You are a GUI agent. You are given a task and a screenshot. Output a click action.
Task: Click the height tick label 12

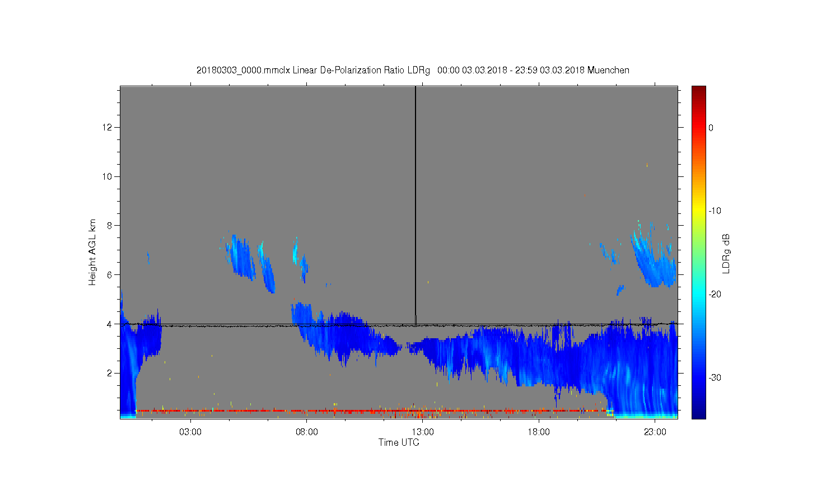tap(108, 128)
